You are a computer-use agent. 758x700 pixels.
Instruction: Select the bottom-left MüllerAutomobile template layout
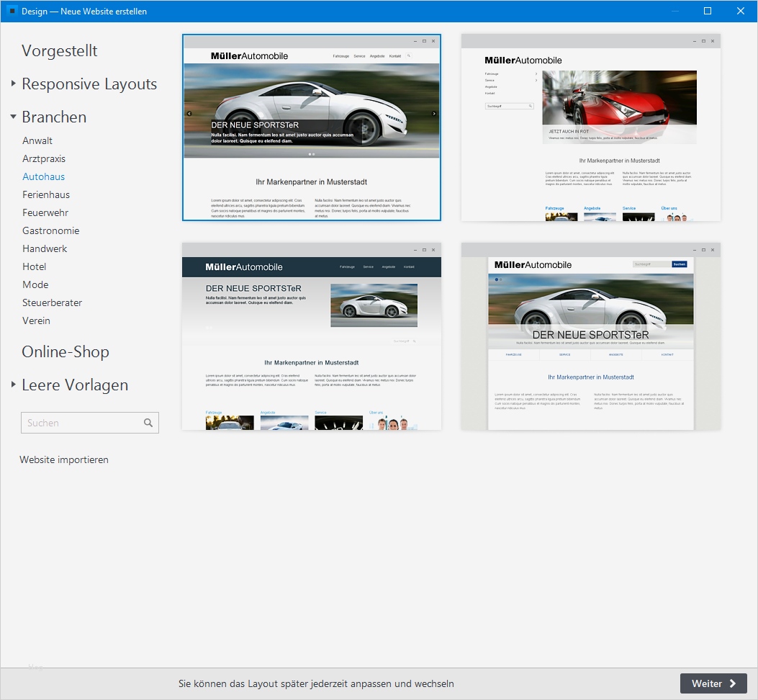tap(311, 336)
